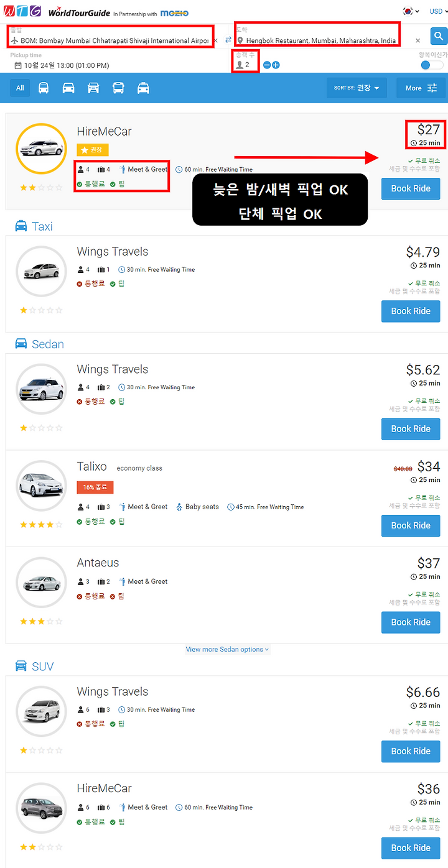
Task: Expand View more Sedan options
Action: [228, 649]
